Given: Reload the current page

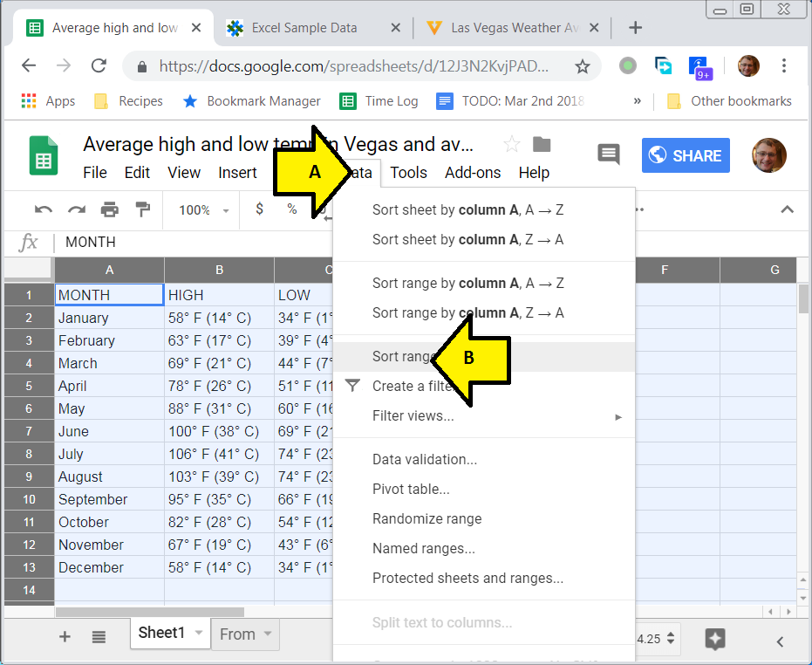Looking at the screenshot, I should [99, 65].
